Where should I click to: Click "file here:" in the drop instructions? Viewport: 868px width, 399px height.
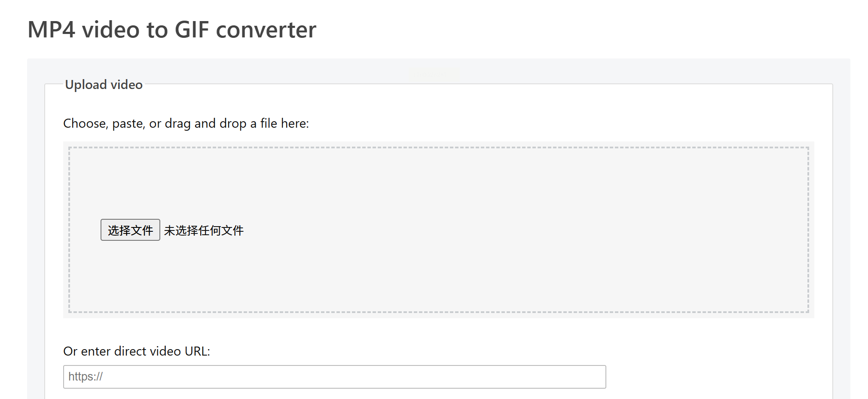284,123
